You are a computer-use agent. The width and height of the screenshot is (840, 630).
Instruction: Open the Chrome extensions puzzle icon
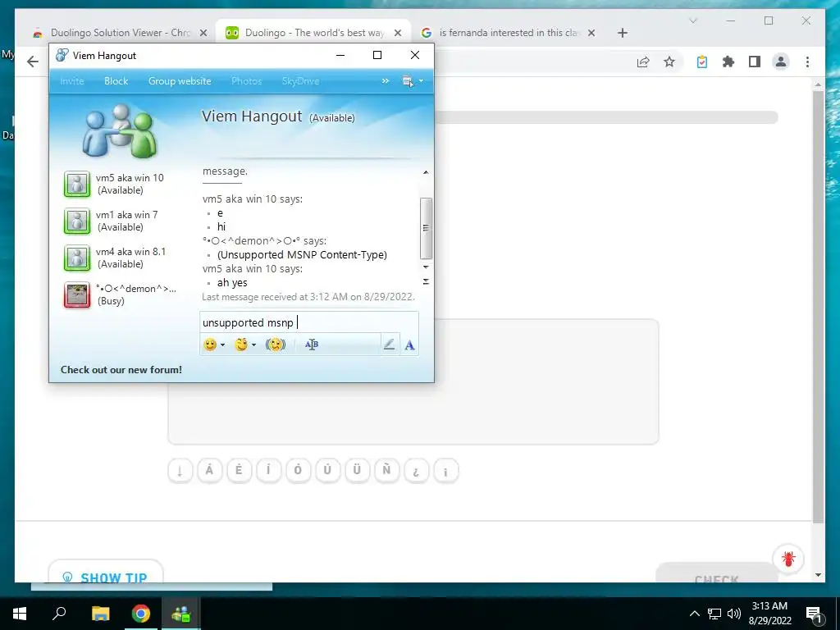coord(728,62)
